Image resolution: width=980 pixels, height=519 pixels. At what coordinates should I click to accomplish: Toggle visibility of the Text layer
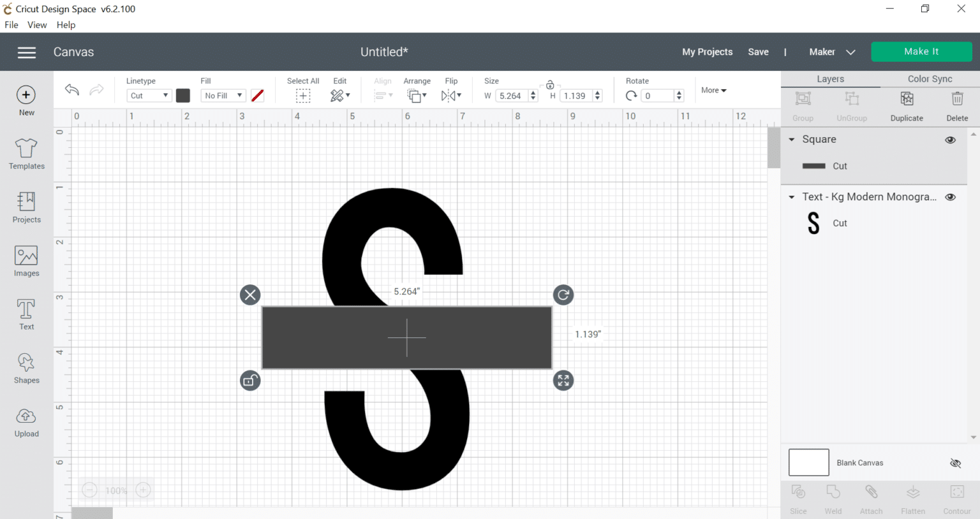click(x=950, y=197)
